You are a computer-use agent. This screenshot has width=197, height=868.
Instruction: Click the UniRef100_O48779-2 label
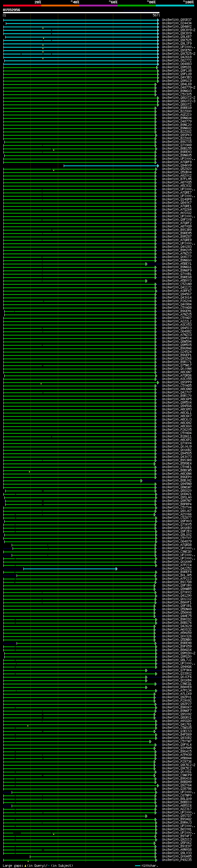pyautogui.click(x=179, y=88)
